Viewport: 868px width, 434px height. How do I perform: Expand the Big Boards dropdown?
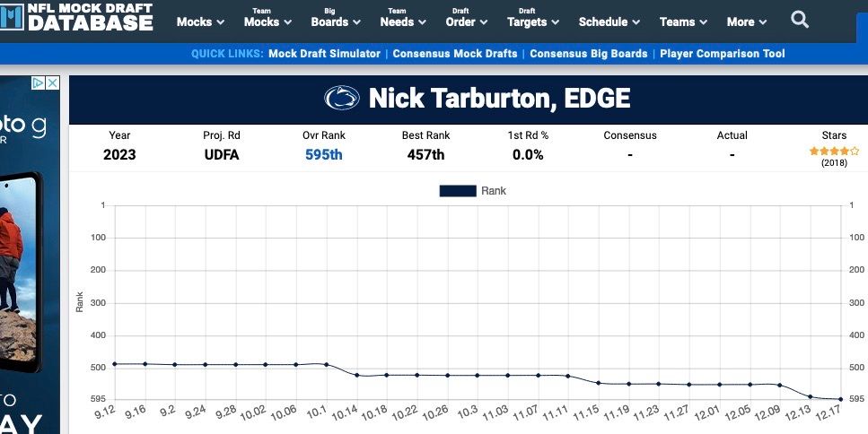[336, 18]
